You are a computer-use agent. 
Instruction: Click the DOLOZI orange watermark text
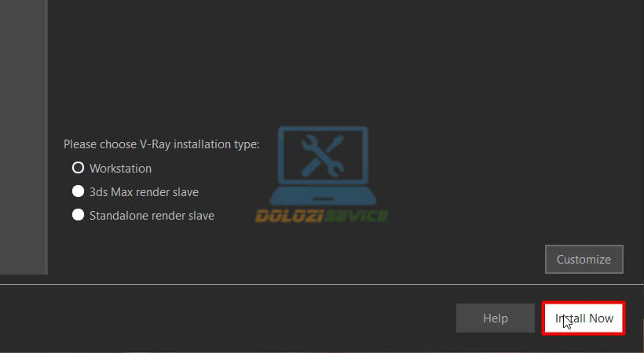tap(288, 216)
